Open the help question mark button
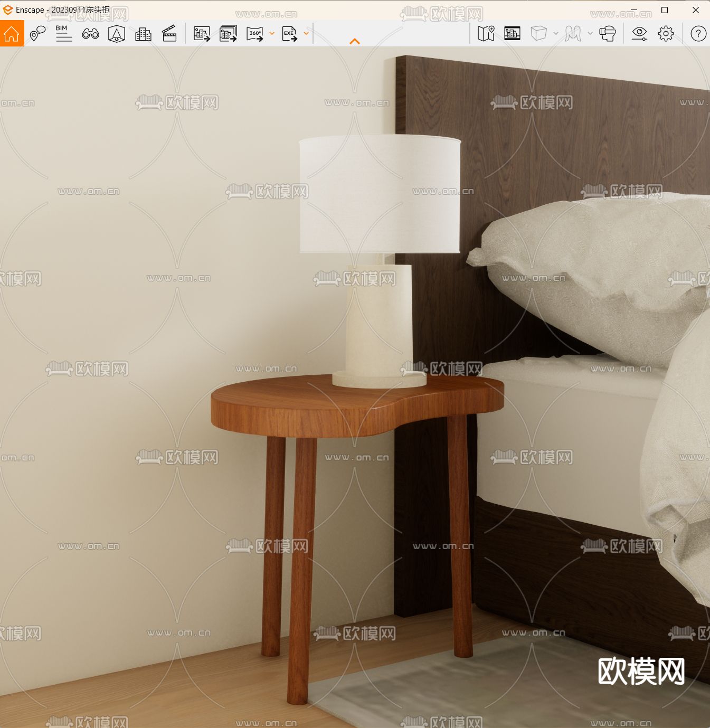Viewport: 710px width, 728px height. (698, 33)
